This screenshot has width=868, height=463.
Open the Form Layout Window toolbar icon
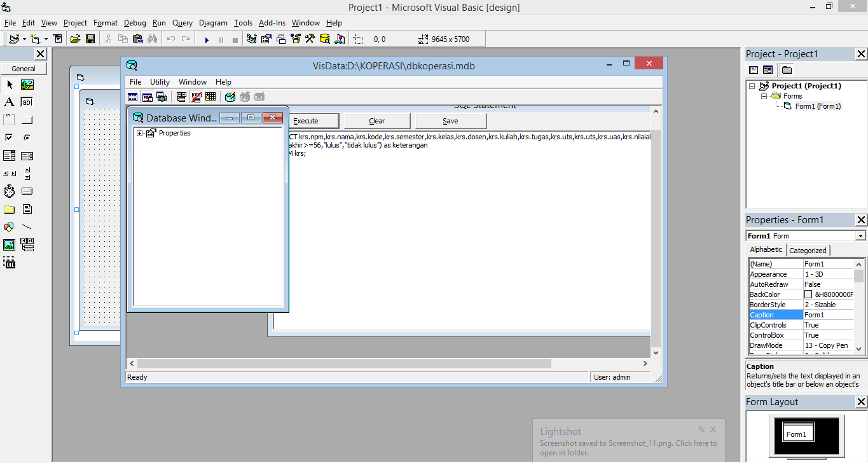pyautogui.click(x=281, y=39)
